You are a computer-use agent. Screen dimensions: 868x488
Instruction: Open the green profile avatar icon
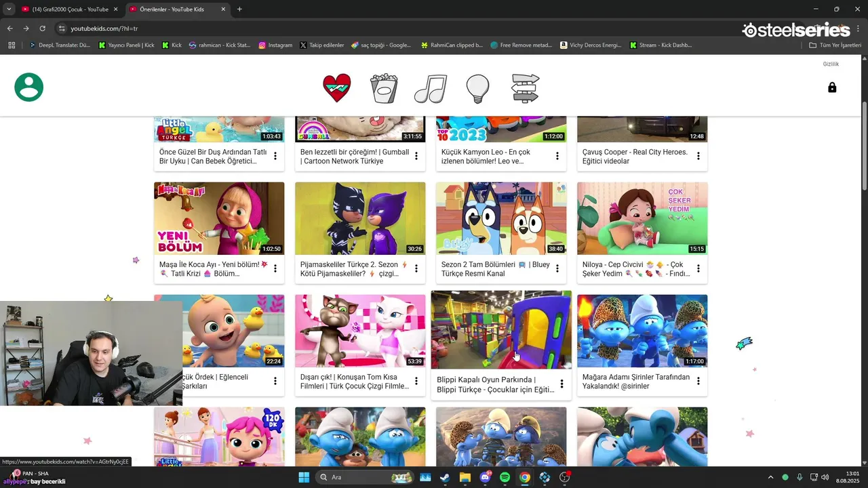[x=29, y=87]
